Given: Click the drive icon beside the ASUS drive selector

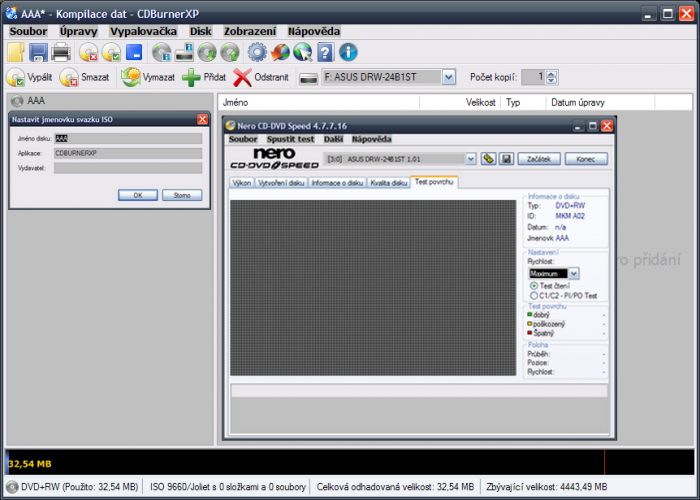Looking at the screenshot, I should (308, 79).
